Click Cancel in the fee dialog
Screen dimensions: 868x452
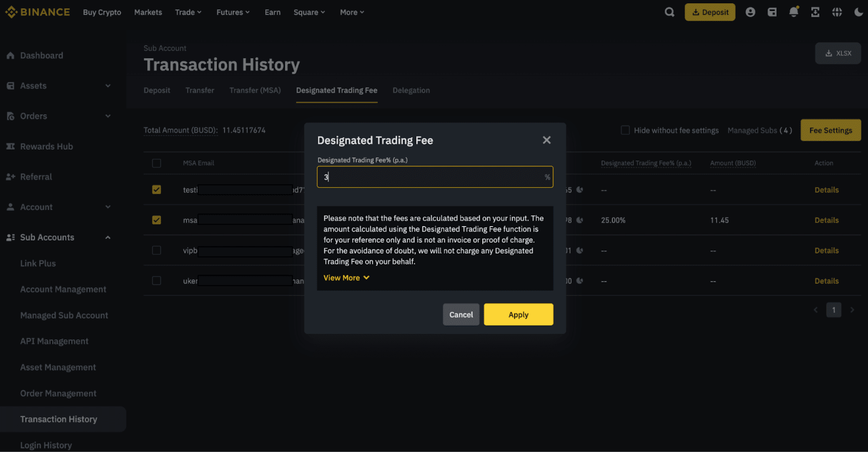(461, 314)
